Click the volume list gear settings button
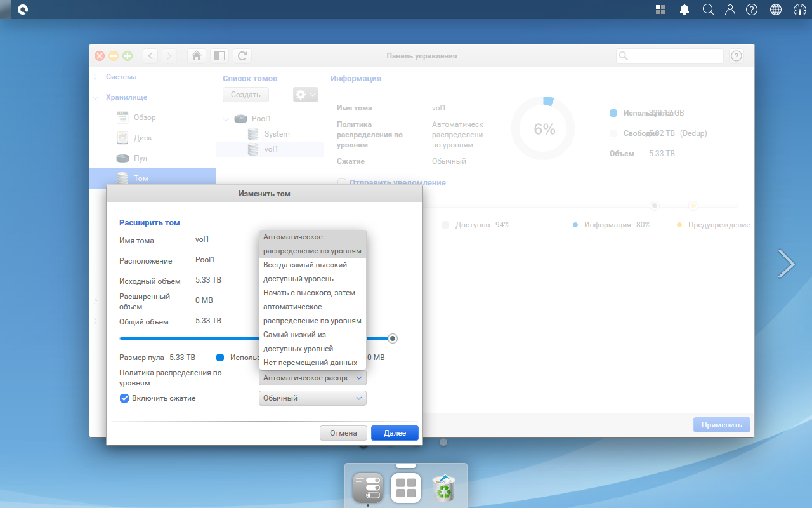 [x=306, y=95]
